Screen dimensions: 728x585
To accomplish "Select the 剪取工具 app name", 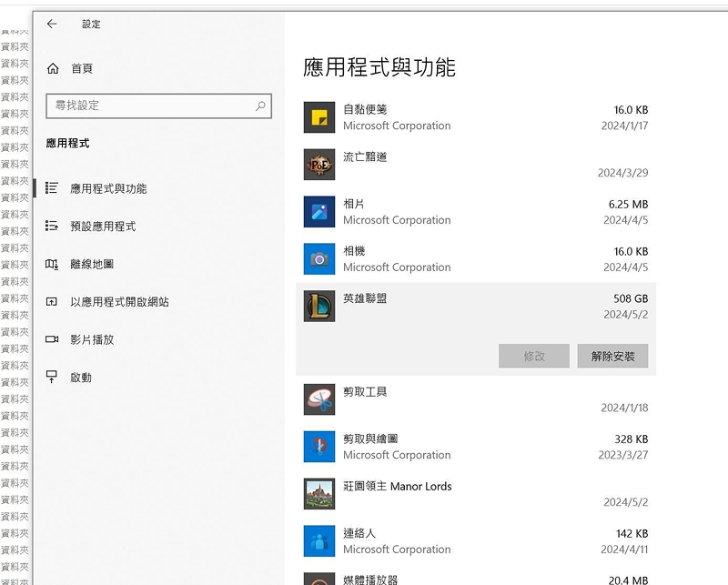I will click(365, 392).
